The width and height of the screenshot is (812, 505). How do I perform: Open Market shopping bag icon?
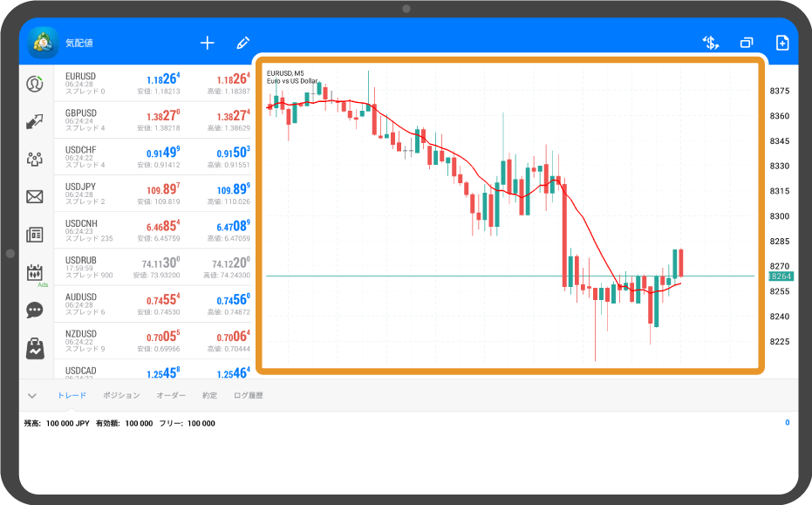pyautogui.click(x=35, y=348)
